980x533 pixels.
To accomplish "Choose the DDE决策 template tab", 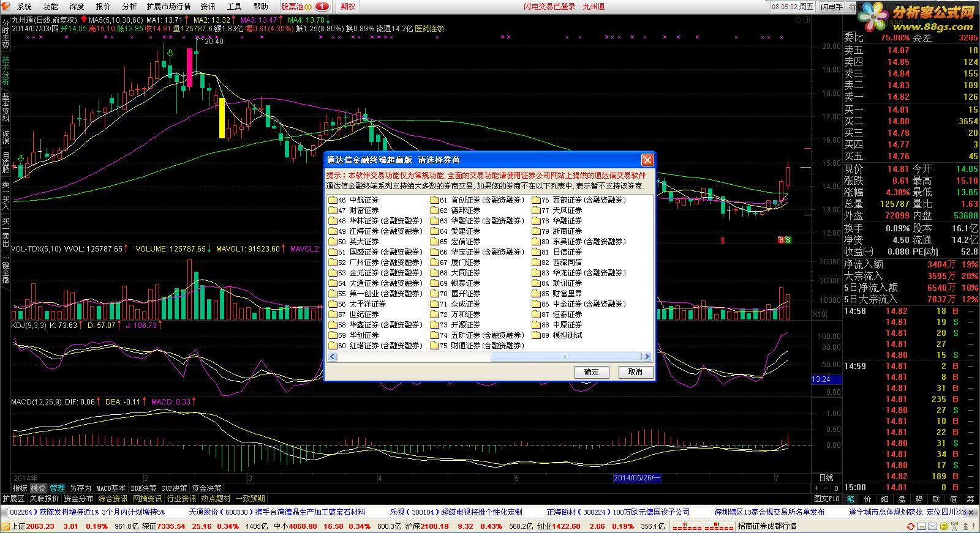I will click(143, 488).
